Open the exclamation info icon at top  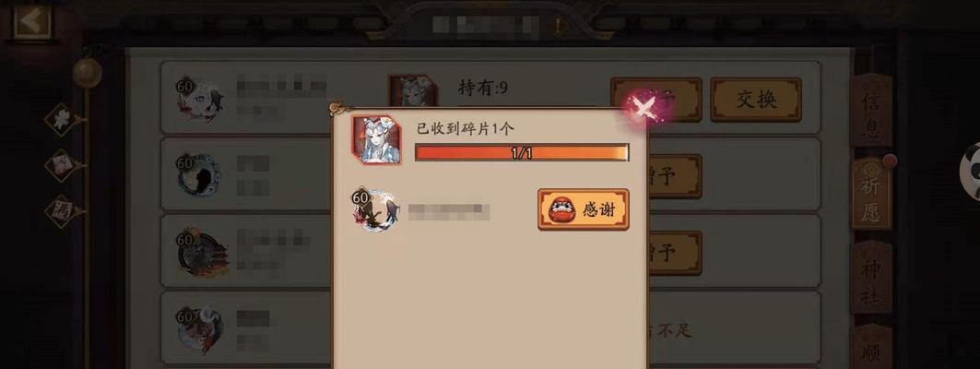pyautogui.click(x=558, y=26)
